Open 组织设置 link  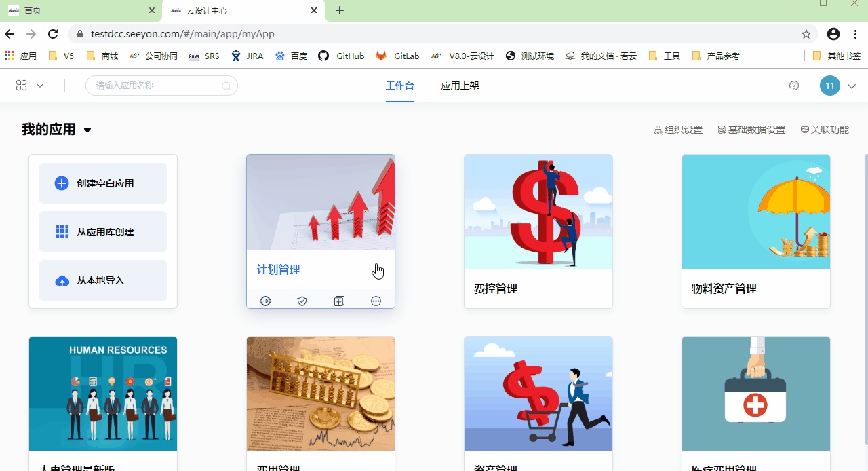678,130
